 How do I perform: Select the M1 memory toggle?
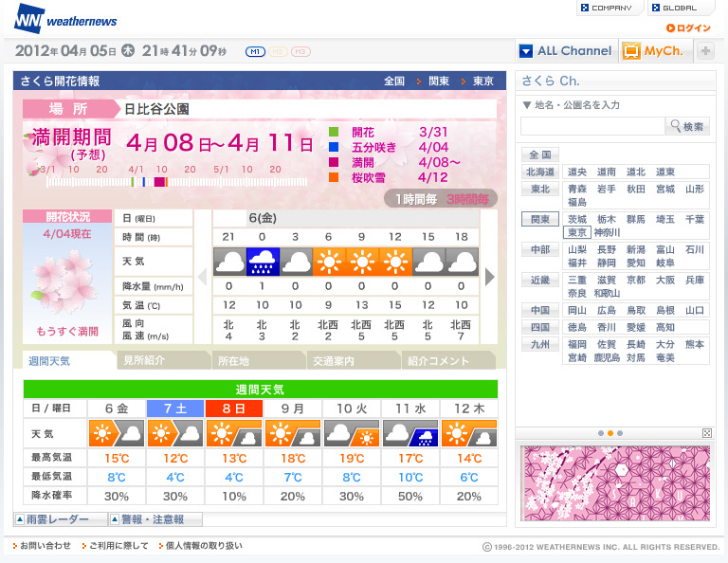(255, 51)
